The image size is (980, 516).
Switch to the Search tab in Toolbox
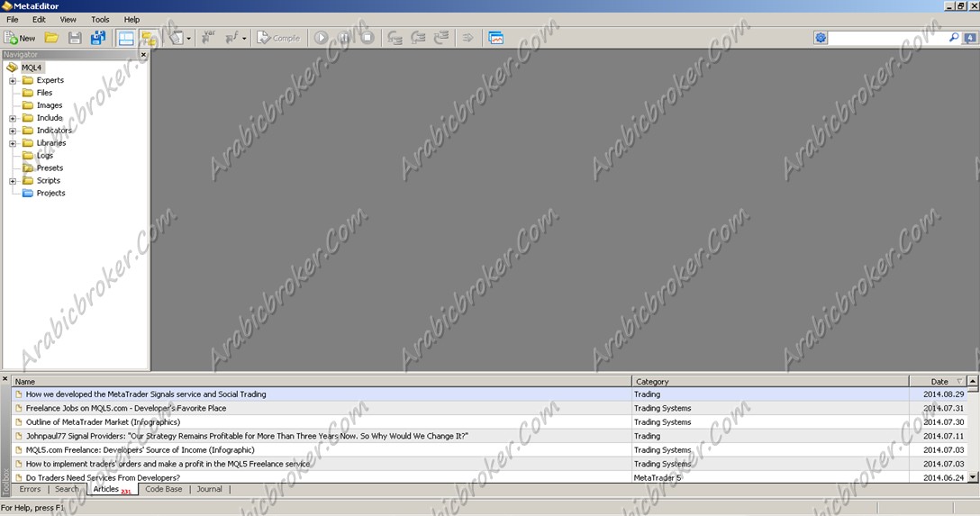67,489
